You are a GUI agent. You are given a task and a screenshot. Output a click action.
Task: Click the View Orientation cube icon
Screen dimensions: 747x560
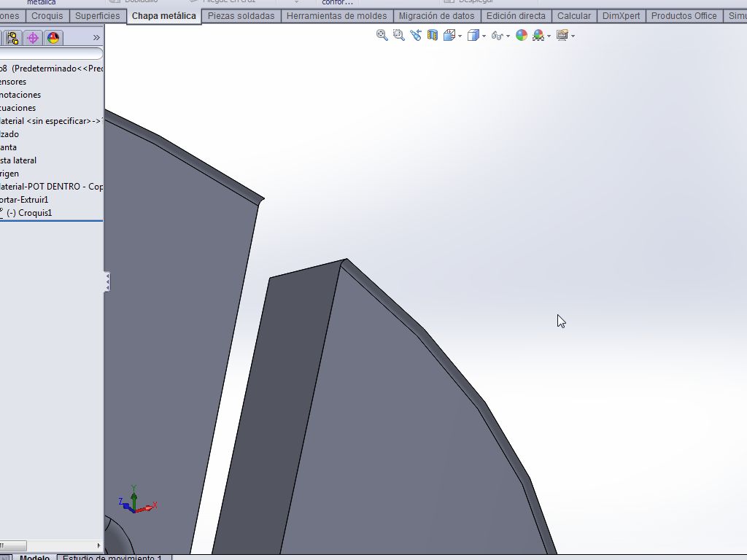(x=449, y=35)
